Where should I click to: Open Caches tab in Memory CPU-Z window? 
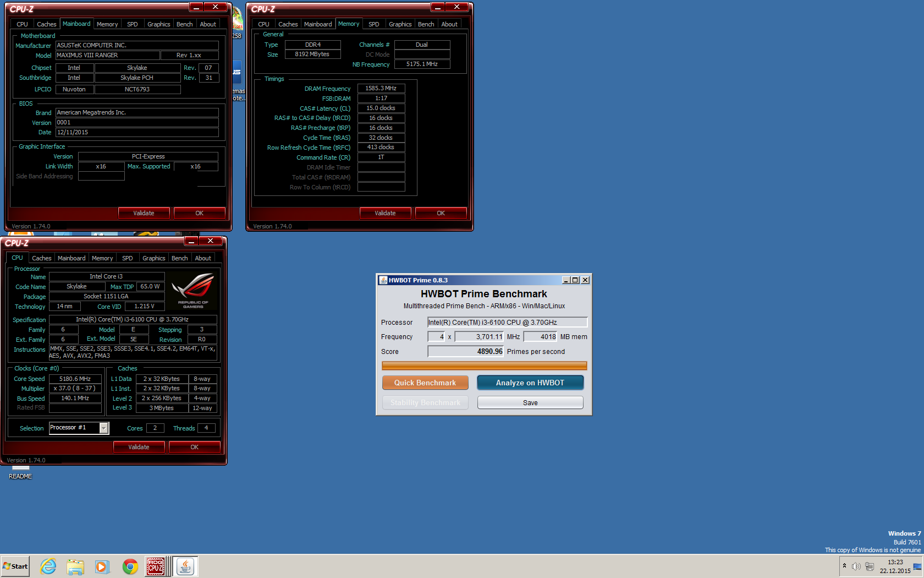(x=288, y=24)
